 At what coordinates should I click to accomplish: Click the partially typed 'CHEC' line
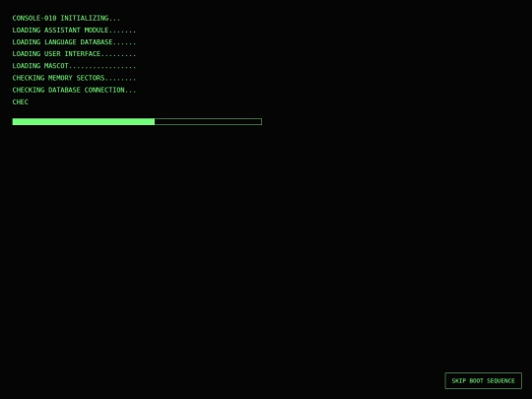point(21,101)
